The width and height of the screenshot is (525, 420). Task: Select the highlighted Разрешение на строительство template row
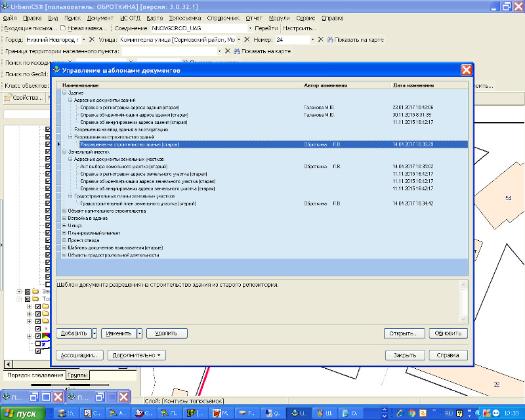263,144
